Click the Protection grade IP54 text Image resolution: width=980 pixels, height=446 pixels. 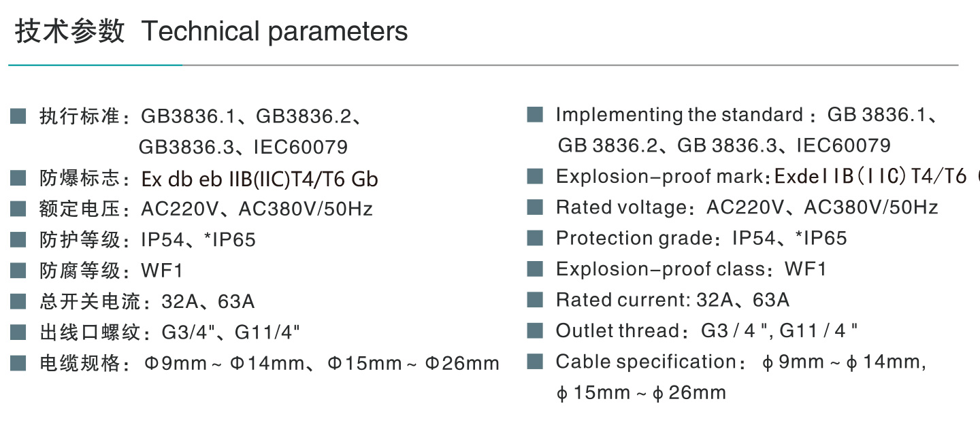[x=701, y=238]
